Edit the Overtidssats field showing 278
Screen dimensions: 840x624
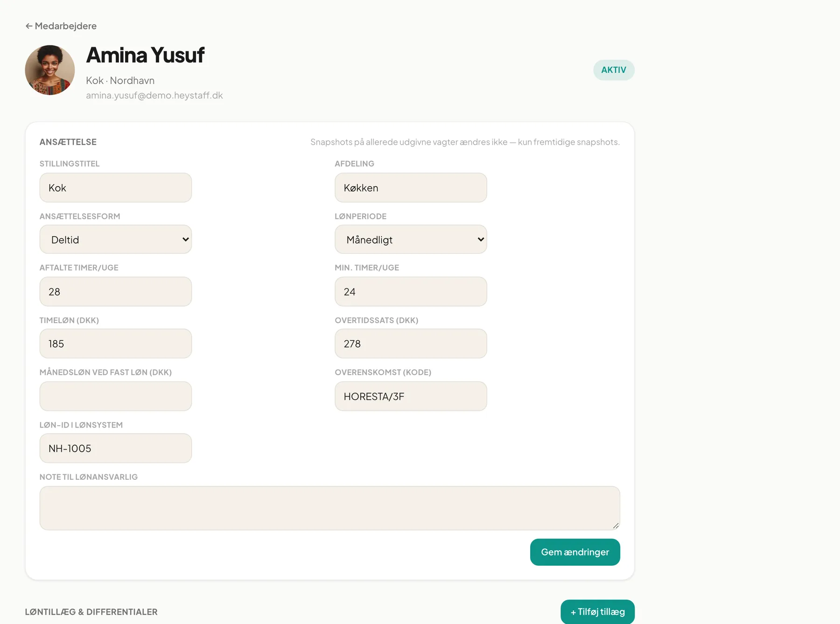coord(411,344)
